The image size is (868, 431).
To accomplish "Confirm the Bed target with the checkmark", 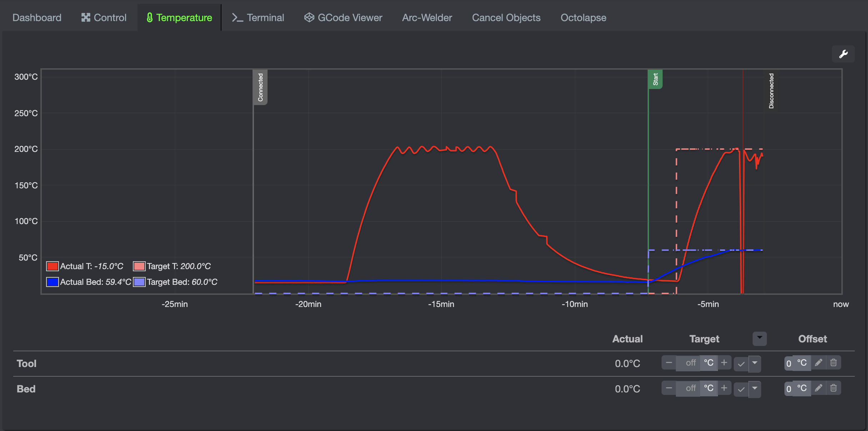I will click(x=741, y=389).
